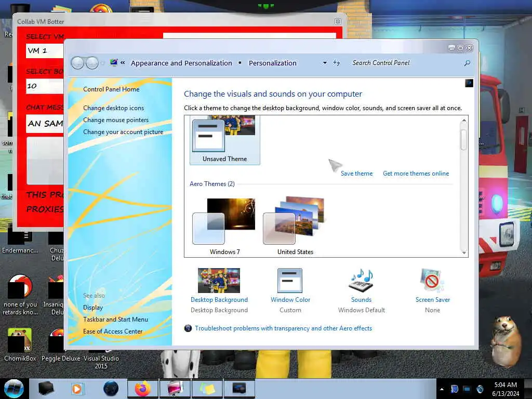Click chat message field in Collab VM Botter
This screenshot has width=532, height=399.
click(45, 123)
